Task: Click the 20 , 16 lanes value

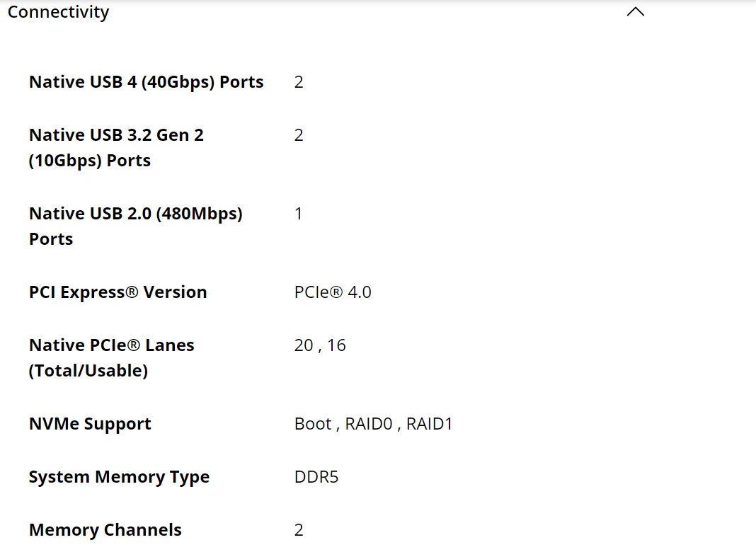Action: point(320,345)
